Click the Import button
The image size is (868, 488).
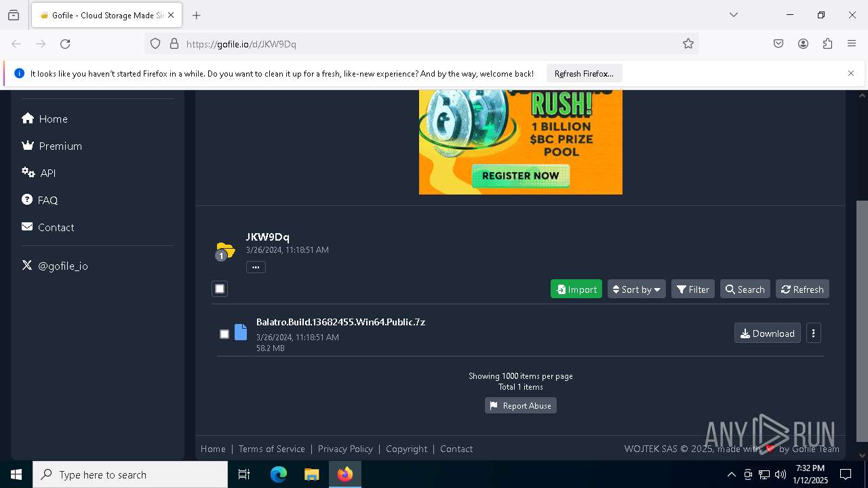click(576, 289)
